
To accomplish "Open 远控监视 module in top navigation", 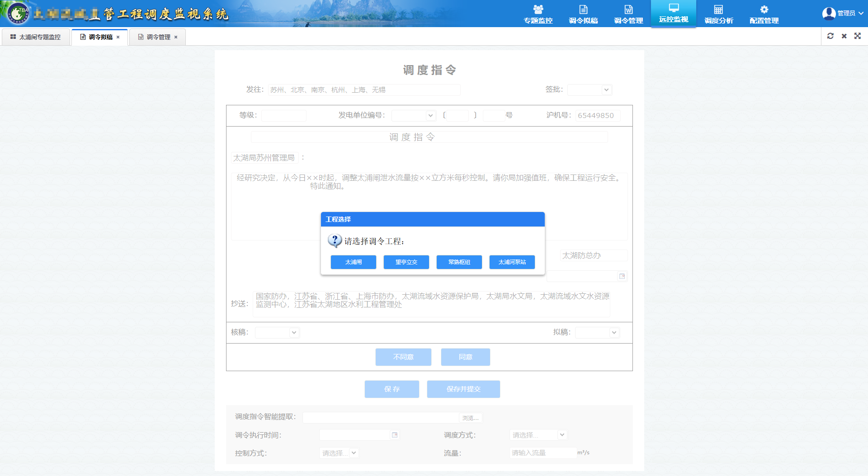I will point(674,13).
